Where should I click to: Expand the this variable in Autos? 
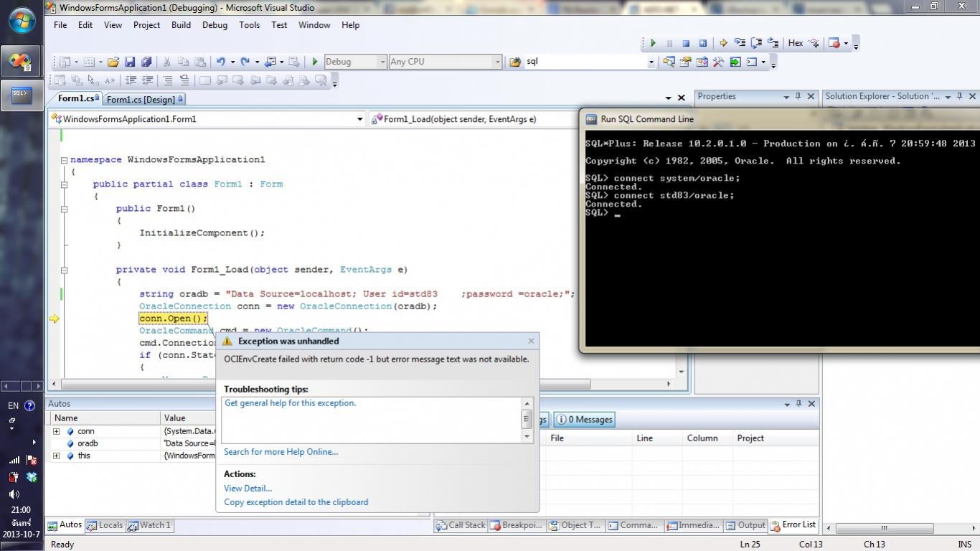click(x=56, y=456)
